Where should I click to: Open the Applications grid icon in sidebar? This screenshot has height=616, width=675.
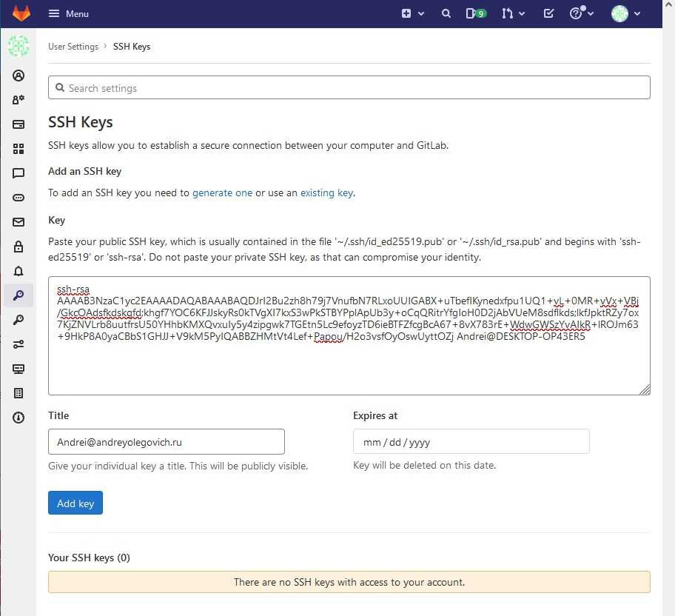point(19,149)
